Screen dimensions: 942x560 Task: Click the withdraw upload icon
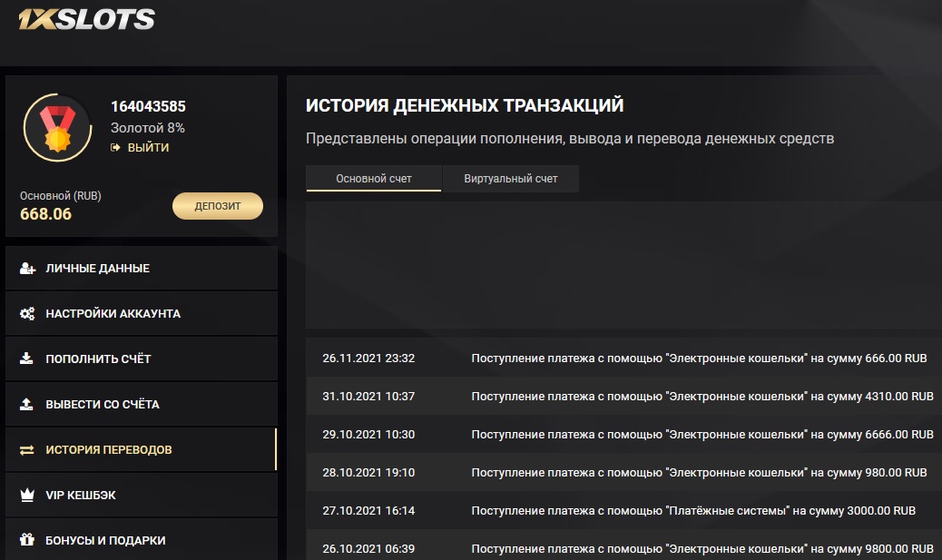click(x=27, y=405)
